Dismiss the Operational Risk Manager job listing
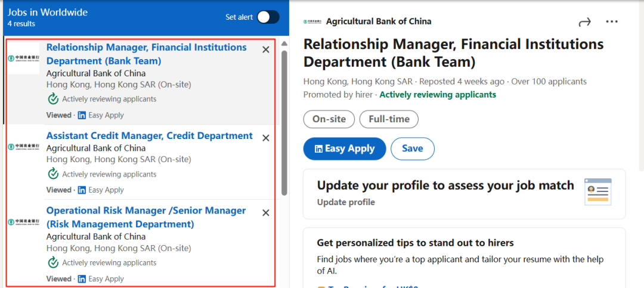Screen dimensions: 644x288 pos(266,213)
